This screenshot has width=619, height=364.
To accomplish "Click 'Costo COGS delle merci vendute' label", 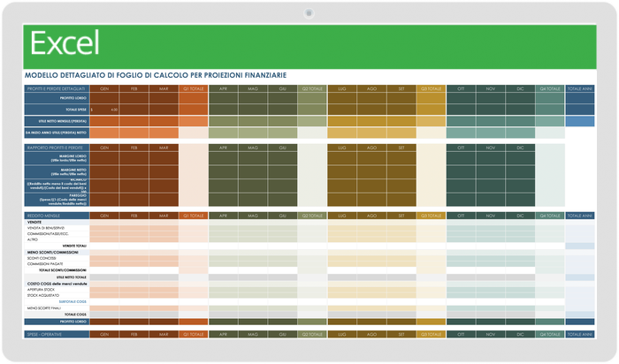I will tap(57, 284).
